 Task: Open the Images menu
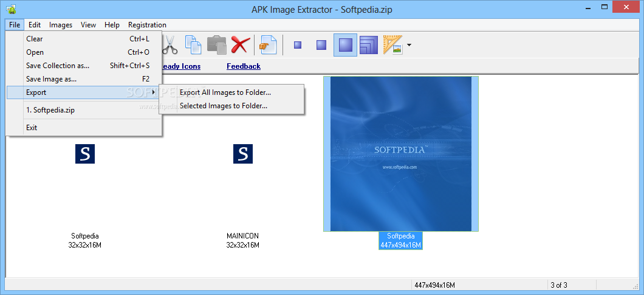61,25
